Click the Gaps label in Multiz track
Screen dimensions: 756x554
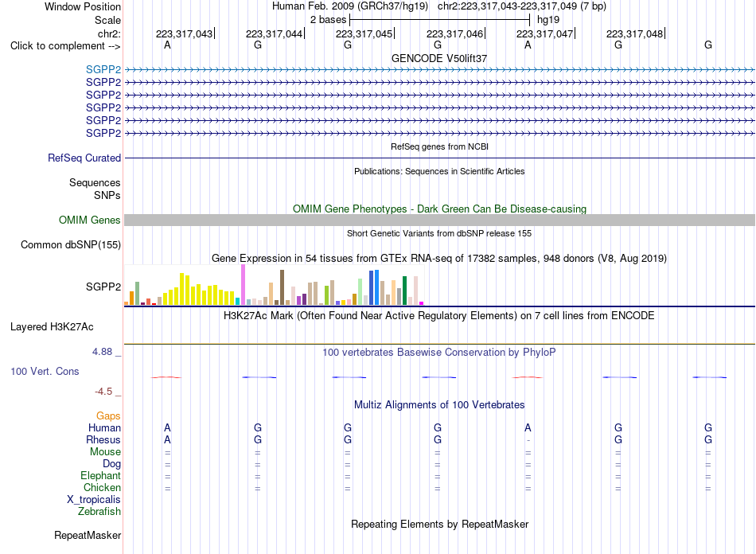click(x=108, y=416)
